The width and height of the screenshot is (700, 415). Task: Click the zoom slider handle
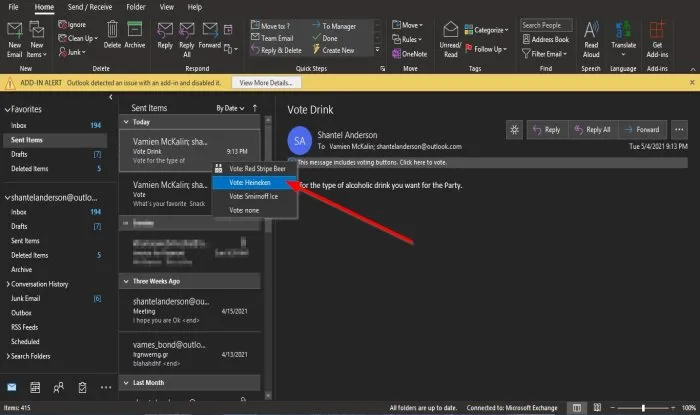pos(643,408)
